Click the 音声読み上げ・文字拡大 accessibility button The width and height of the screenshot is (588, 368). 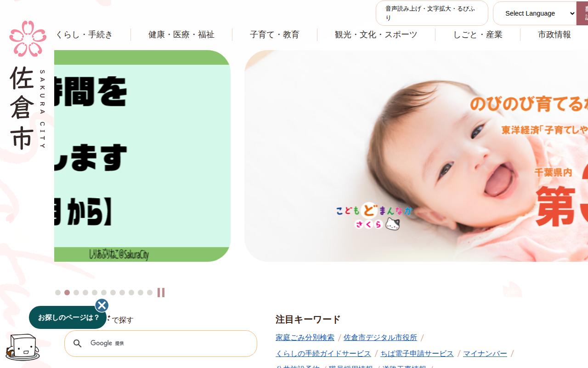coord(432,13)
